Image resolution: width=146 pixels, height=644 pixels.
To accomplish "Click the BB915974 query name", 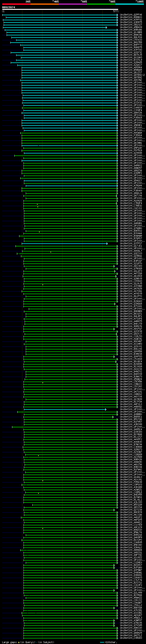I will (x=9, y=8).
